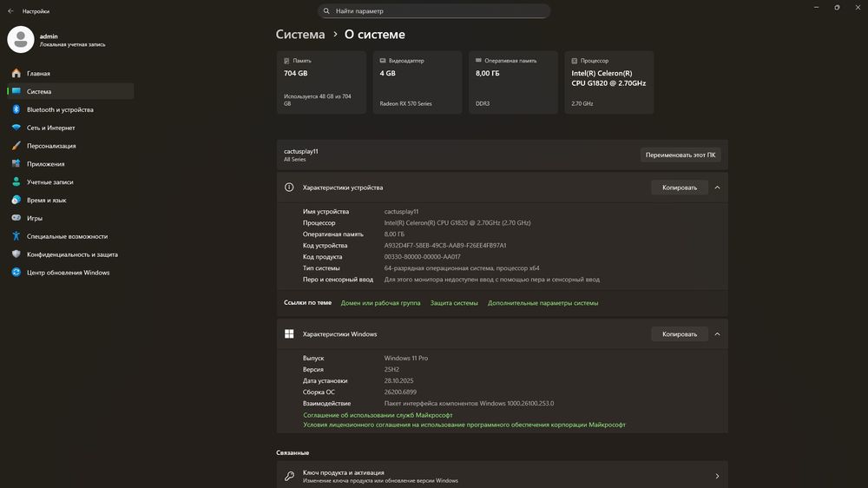The width and height of the screenshot is (868, 488).
Task: Open the Игры settings section
Action: [x=35, y=219]
